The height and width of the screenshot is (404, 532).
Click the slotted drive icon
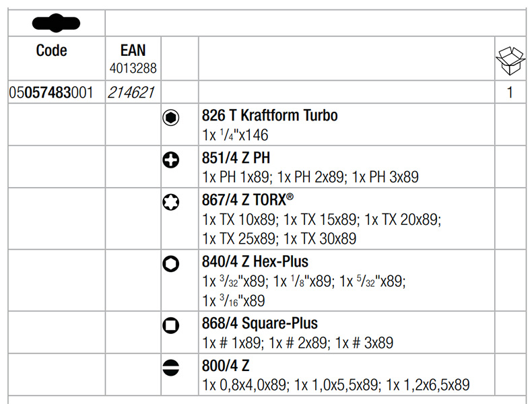171,368
